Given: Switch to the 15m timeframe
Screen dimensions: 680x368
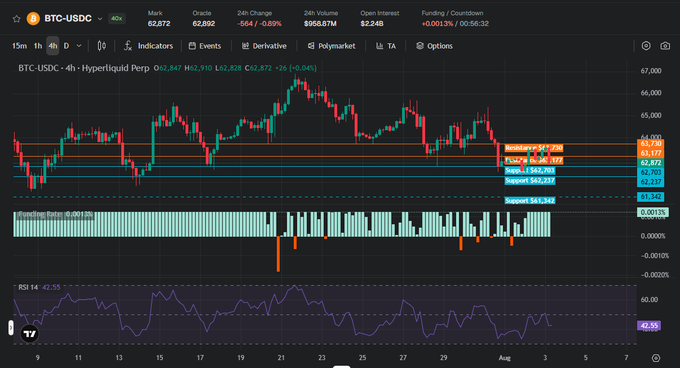Looking at the screenshot, I should (19, 46).
